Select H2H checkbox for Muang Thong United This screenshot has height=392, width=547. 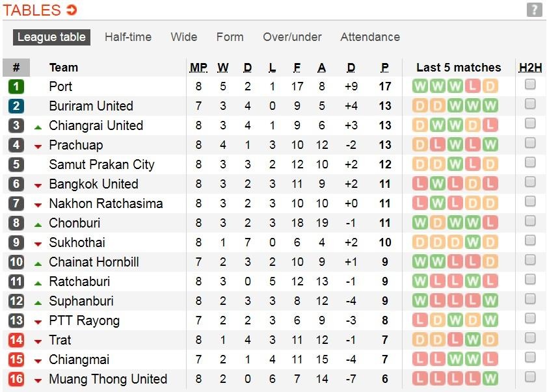530,377
